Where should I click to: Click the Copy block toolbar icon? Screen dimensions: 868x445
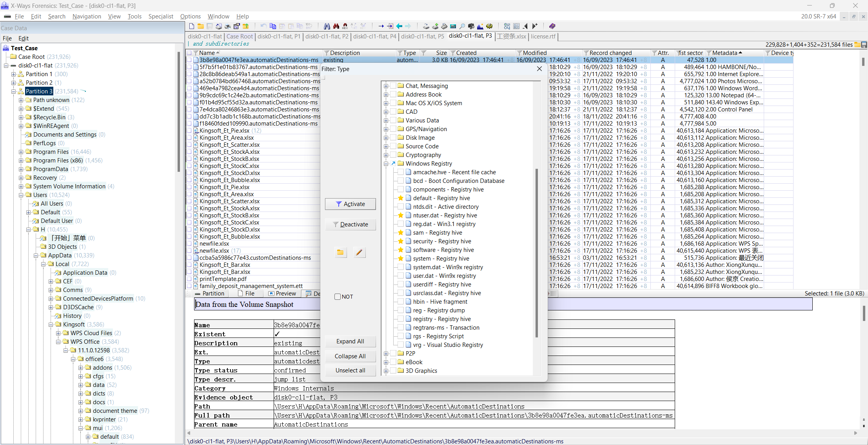[x=273, y=26]
